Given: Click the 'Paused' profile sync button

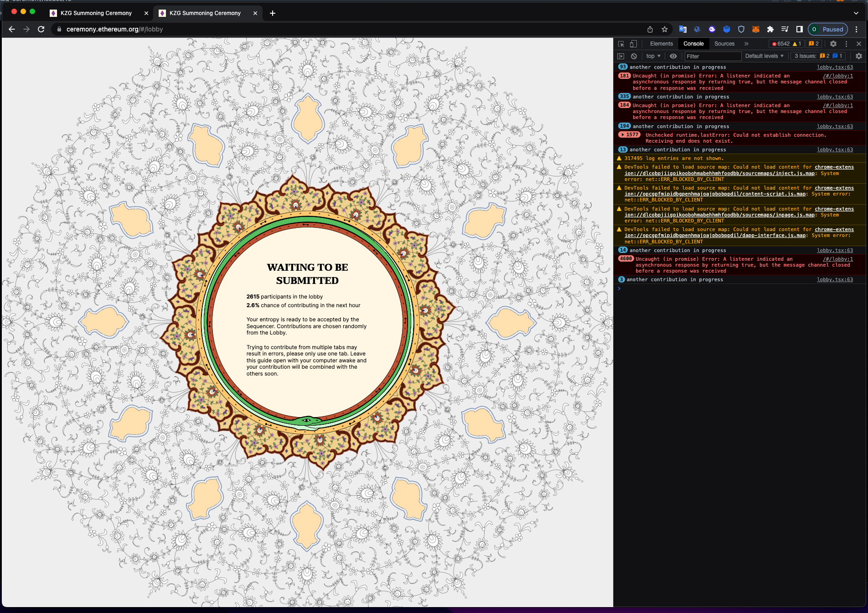Looking at the screenshot, I should tap(828, 29).
